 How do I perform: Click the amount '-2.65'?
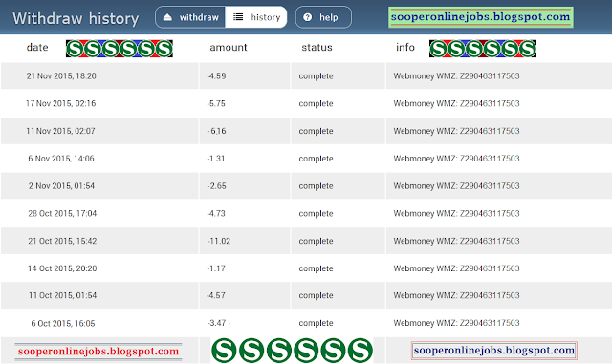point(217,186)
